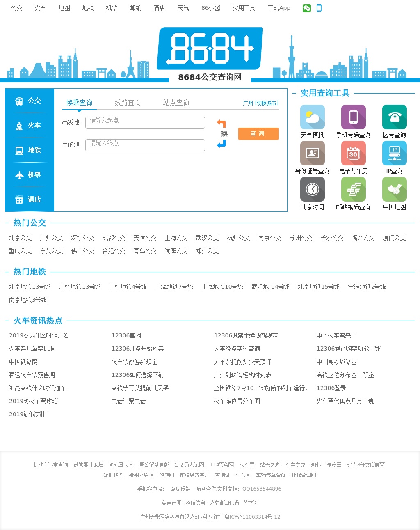Open the WeChat icon in top bar
Image resolution: width=420 pixels, height=530 pixels.
point(306,8)
